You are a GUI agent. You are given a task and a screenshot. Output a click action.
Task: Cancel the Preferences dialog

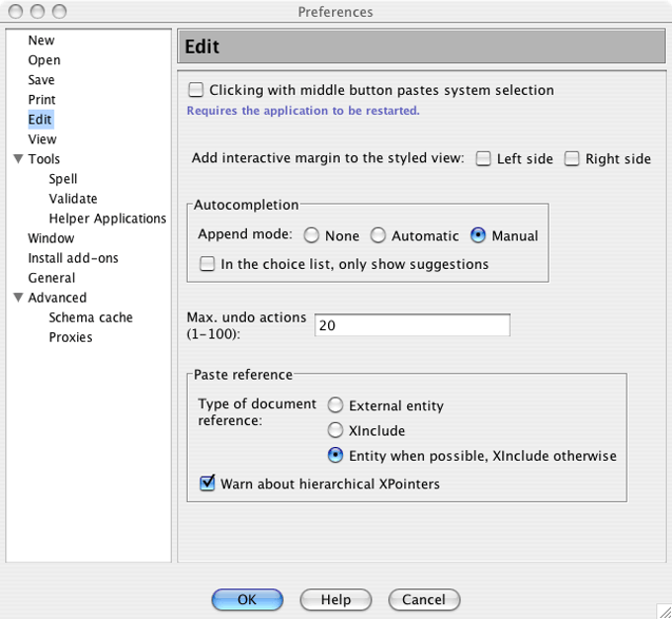(x=423, y=599)
